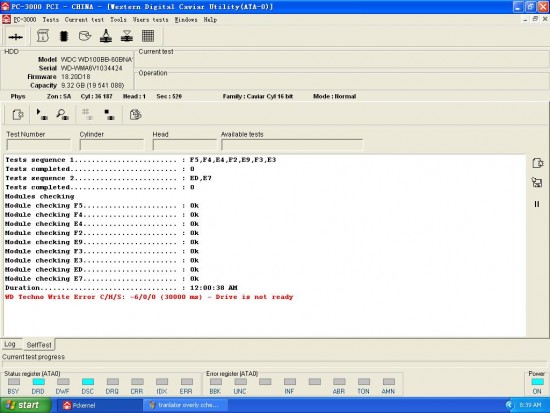Click the BBK error indicator

click(x=216, y=382)
